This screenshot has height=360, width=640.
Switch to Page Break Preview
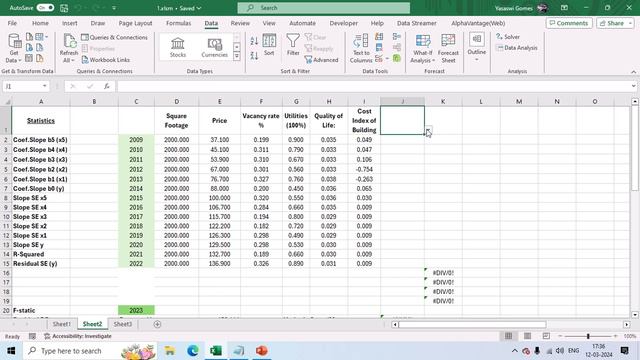tap(546, 336)
